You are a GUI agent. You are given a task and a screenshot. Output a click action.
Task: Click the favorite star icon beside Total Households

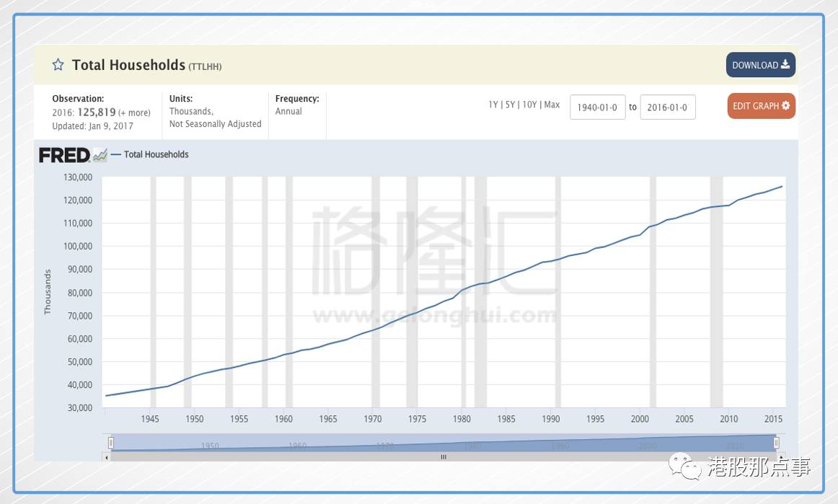[58, 65]
